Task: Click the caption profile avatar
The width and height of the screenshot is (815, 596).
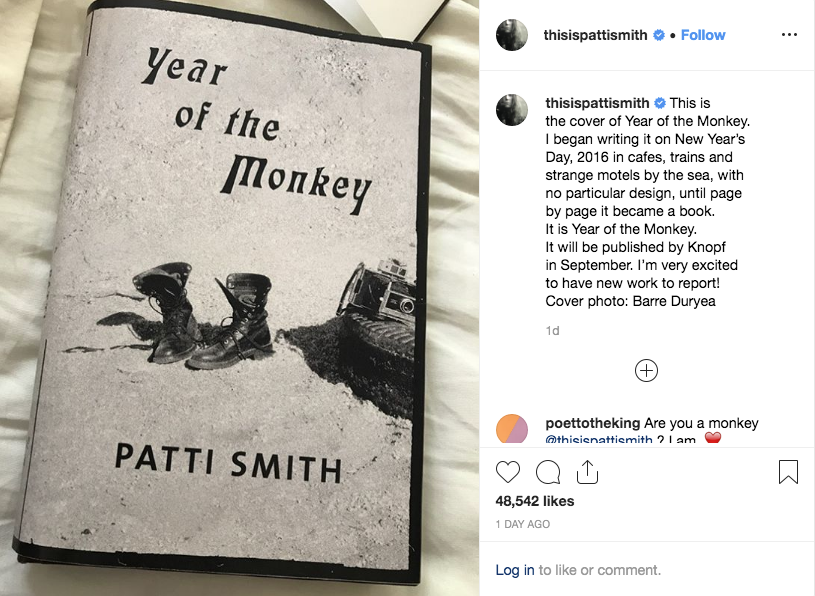Action: coord(512,110)
